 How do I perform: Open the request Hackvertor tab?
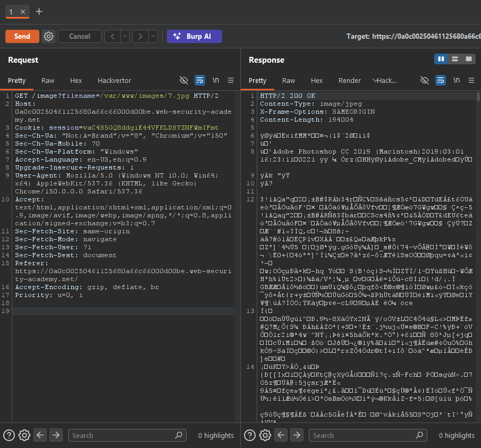point(114,81)
